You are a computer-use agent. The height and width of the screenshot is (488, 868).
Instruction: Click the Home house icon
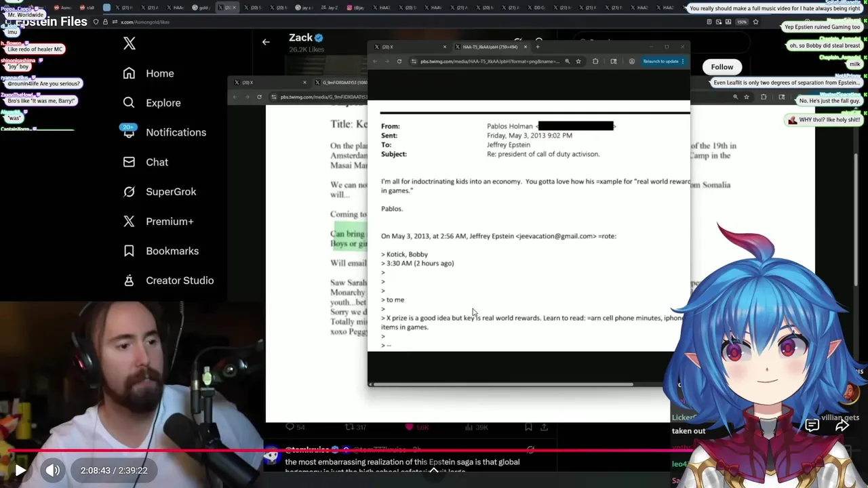129,73
